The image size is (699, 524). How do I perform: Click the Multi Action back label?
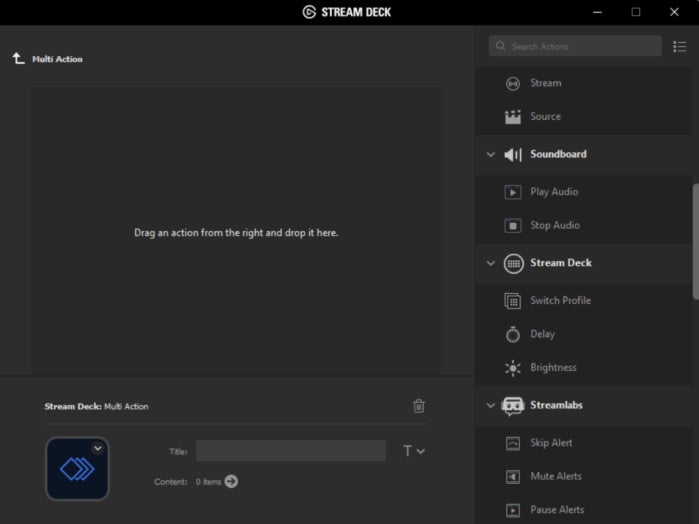click(57, 59)
